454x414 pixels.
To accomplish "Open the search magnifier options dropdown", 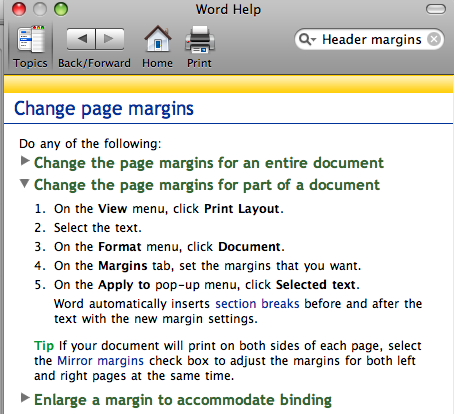I will [x=307, y=39].
